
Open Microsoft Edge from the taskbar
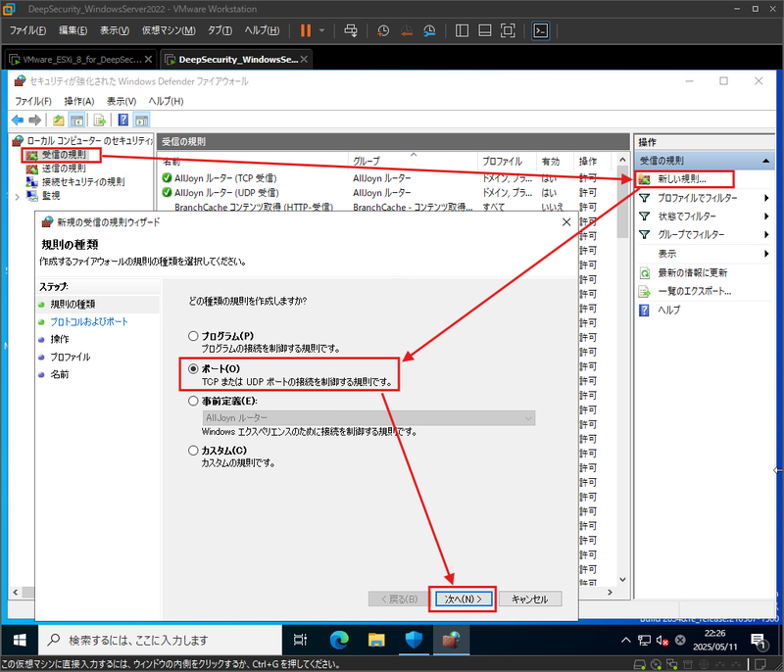(x=339, y=640)
